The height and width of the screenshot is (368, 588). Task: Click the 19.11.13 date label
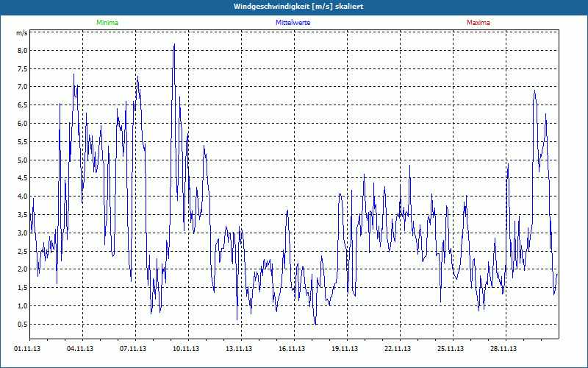point(345,349)
